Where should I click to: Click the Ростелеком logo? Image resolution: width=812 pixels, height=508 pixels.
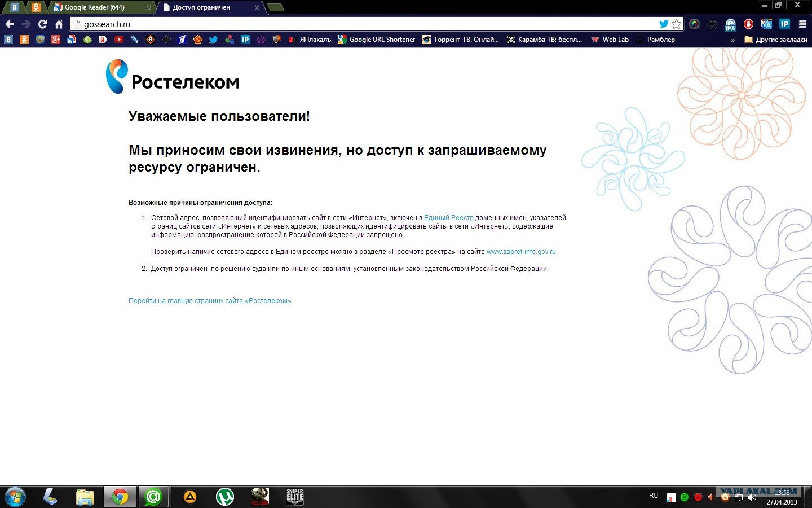tap(173, 77)
